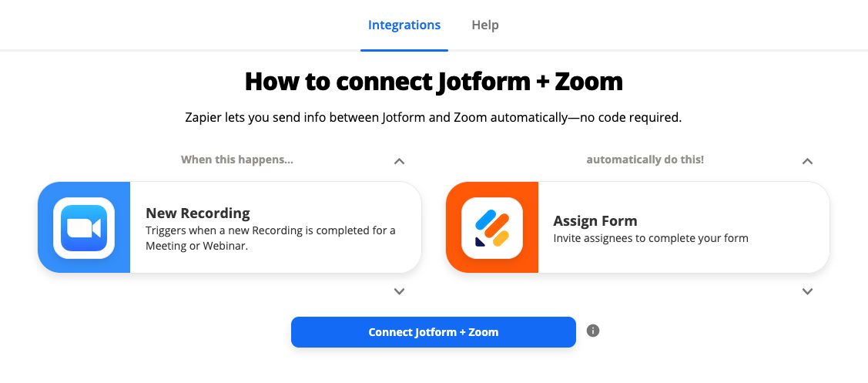Click the Zoom camera icon

[84, 227]
